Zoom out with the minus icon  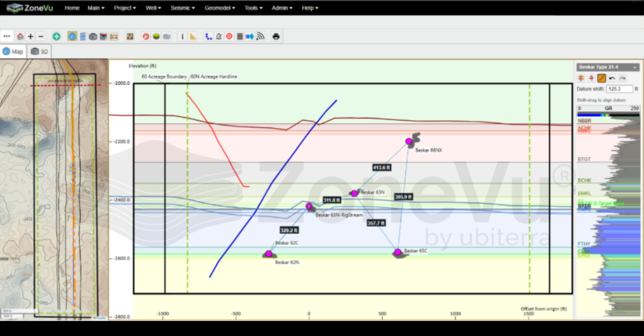41,36
